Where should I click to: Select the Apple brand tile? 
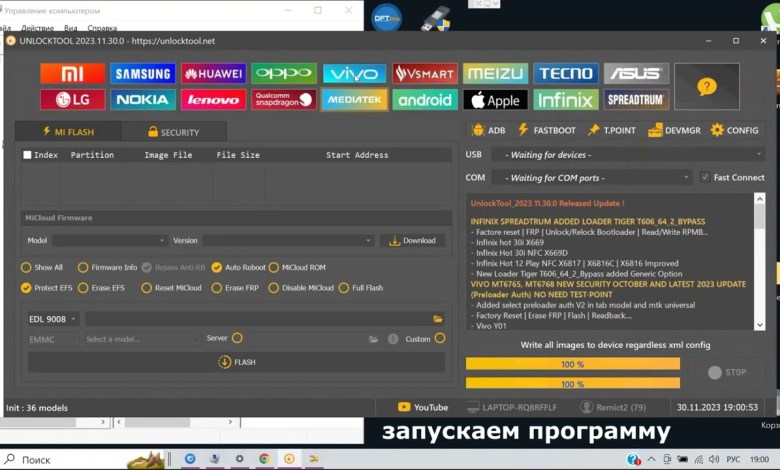point(495,99)
